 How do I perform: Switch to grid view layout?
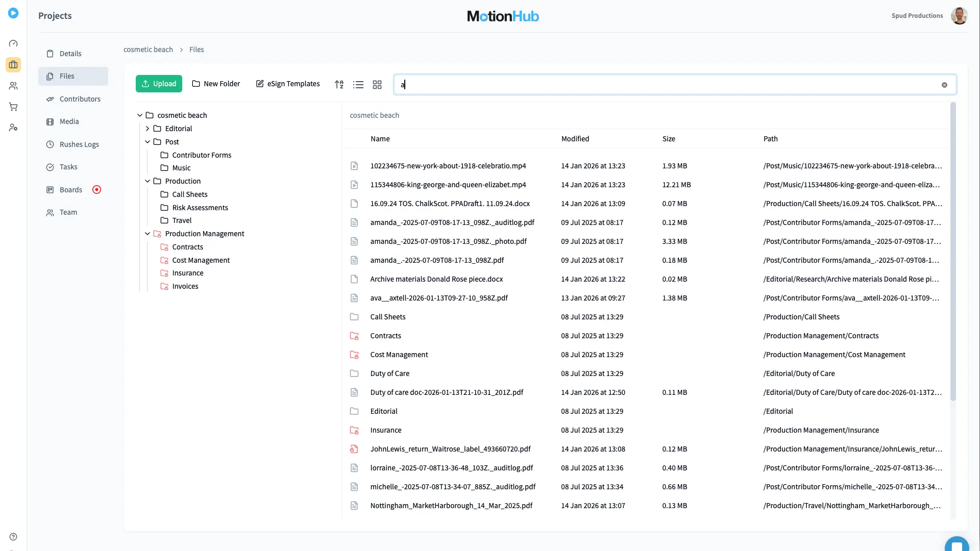pos(378,84)
